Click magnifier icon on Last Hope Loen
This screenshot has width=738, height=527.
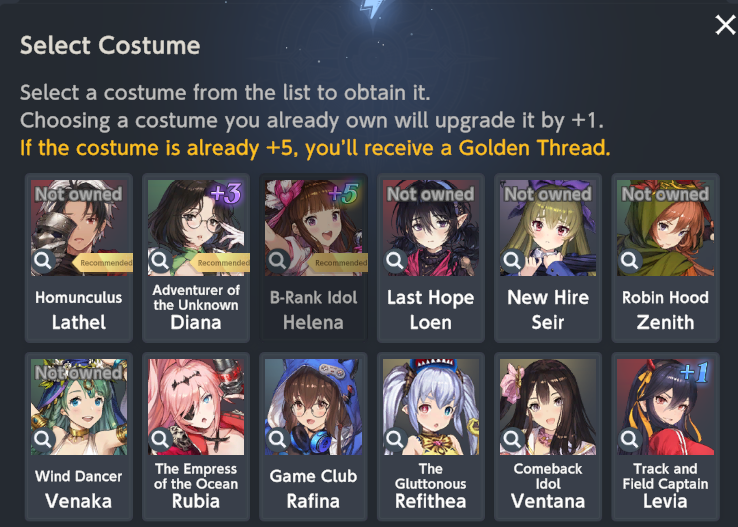point(395,260)
